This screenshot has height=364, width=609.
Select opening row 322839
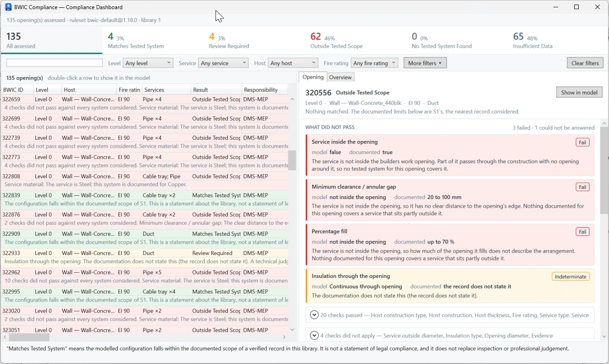click(x=144, y=200)
